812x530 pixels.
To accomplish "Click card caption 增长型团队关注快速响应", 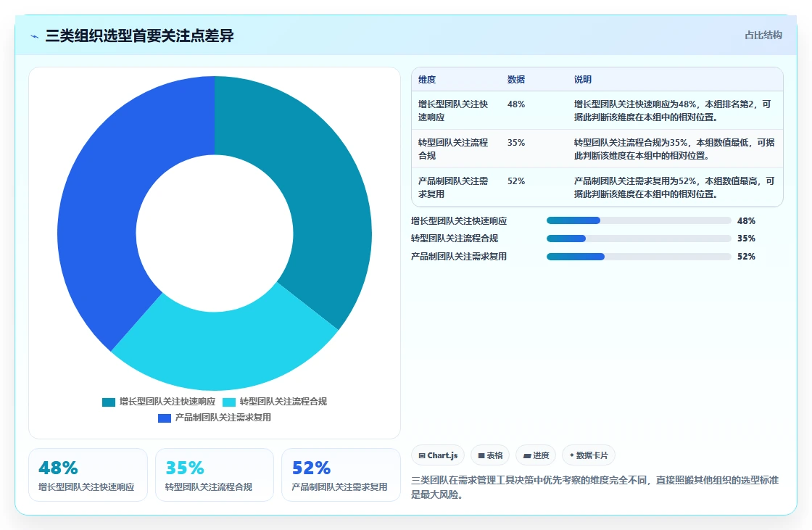I will point(86,487).
